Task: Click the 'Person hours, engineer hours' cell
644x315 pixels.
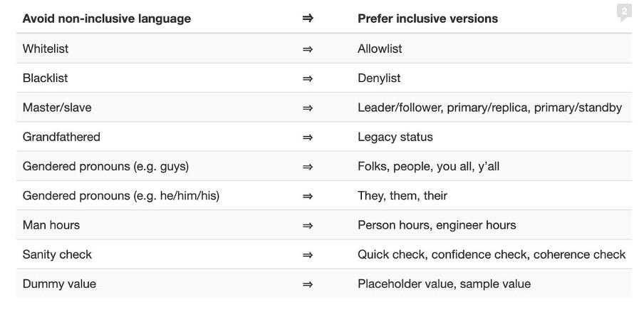Action: tap(437, 225)
